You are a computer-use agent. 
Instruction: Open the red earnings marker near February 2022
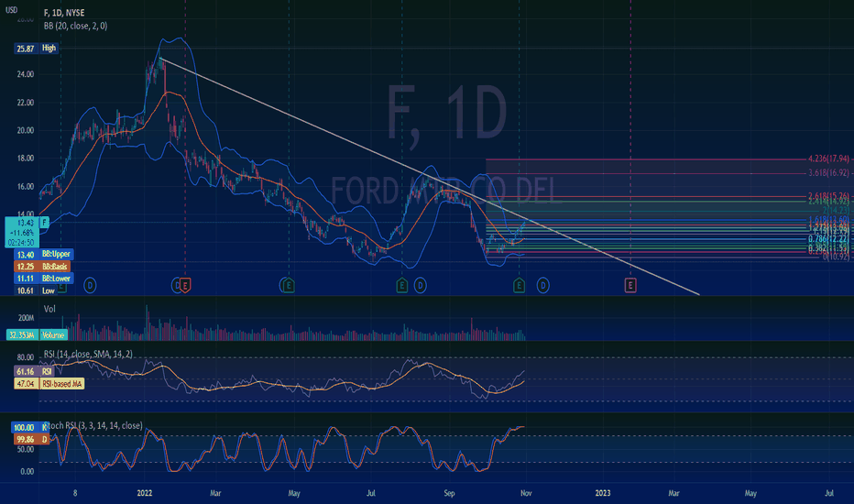[185, 285]
